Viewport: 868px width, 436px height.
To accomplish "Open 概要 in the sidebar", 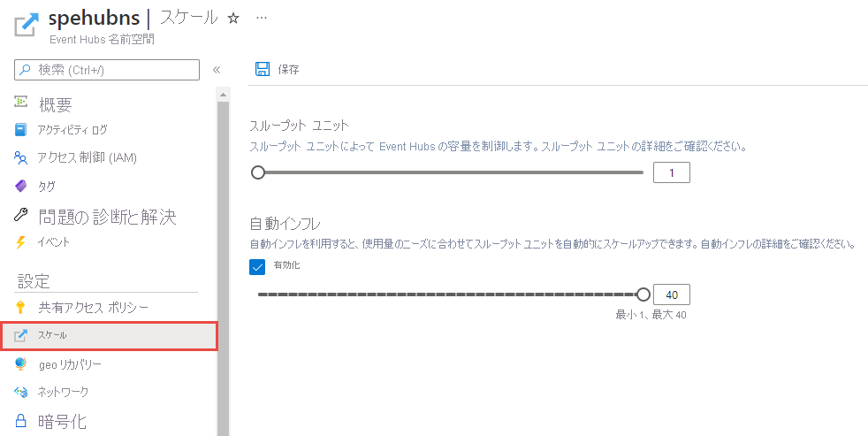I will pos(56,103).
